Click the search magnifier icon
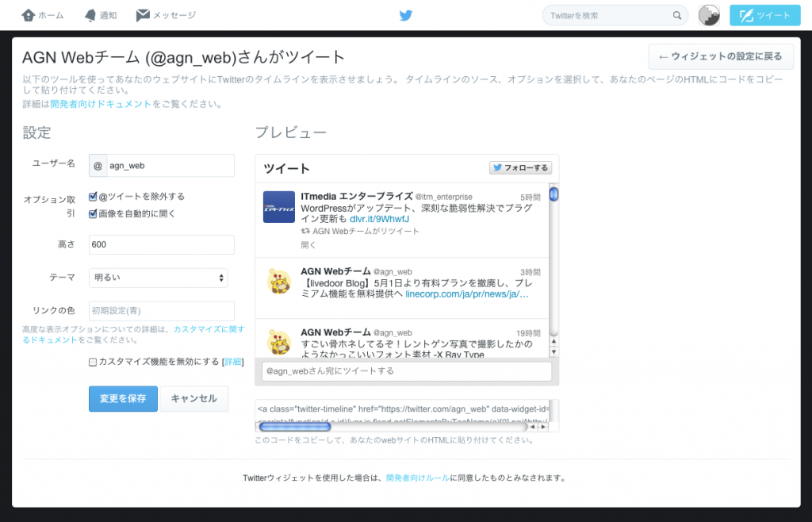Image resolution: width=812 pixels, height=522 pixels. click(677, 16)
